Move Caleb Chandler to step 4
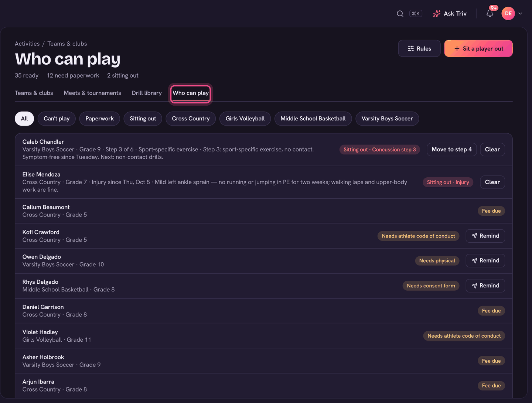 pyautogui.click(x=452, y=150)
